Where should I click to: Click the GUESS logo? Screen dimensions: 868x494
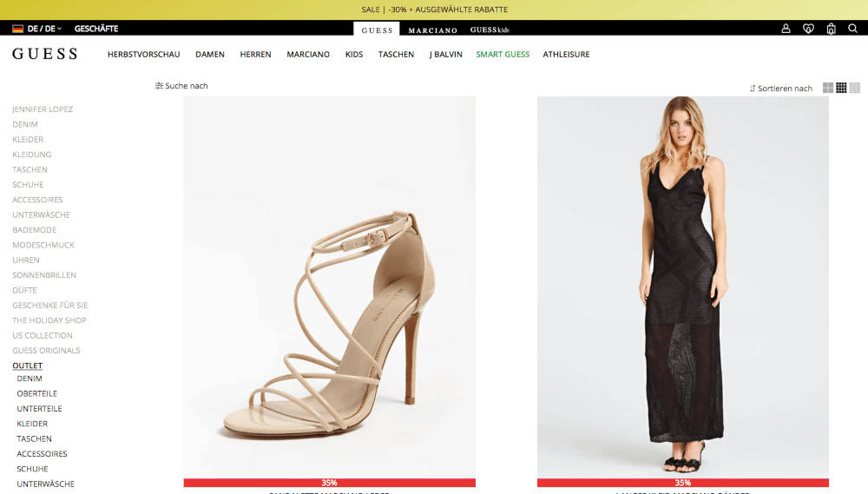(45, 54)
